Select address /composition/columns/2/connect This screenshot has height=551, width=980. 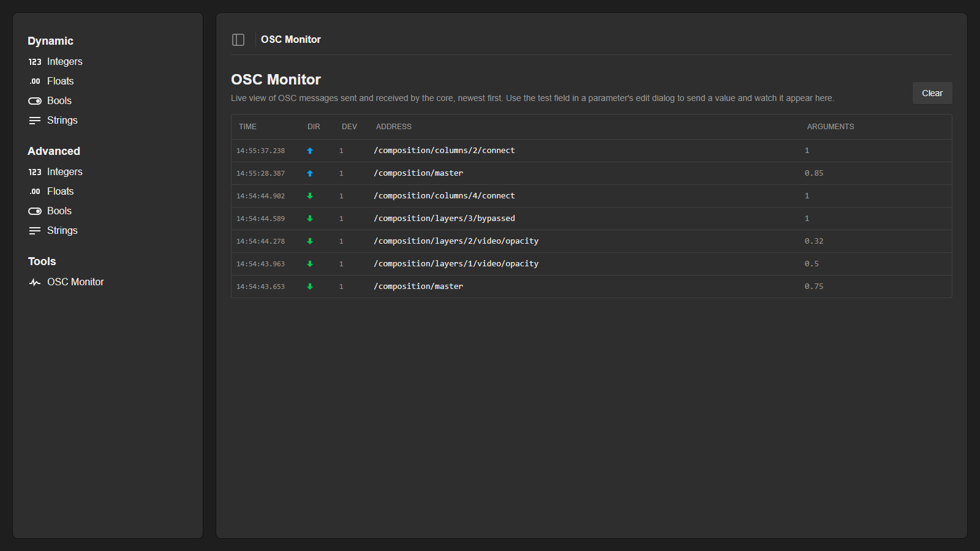(444, 151)
